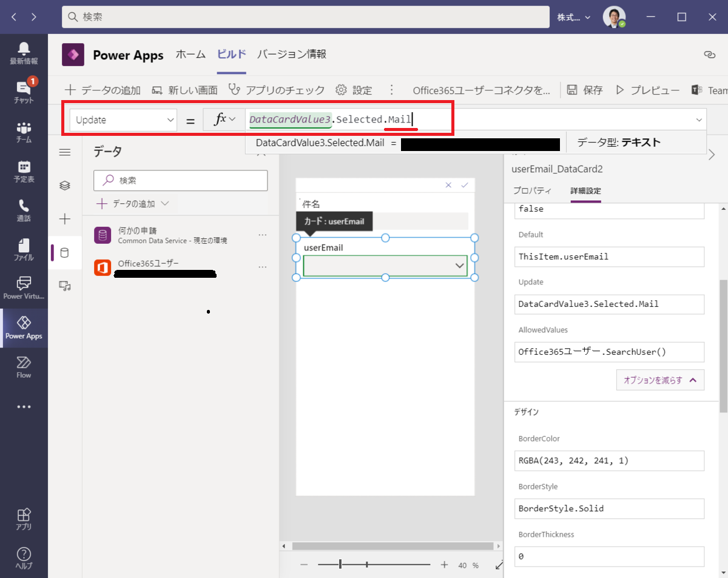The image size is (728, 578).
Task: Open the Media icon in rail
Action: click(x=65, y=286)
